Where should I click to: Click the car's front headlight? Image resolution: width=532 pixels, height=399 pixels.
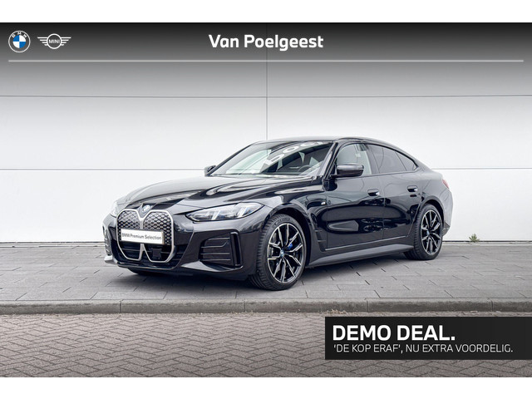tap(225, 212)
